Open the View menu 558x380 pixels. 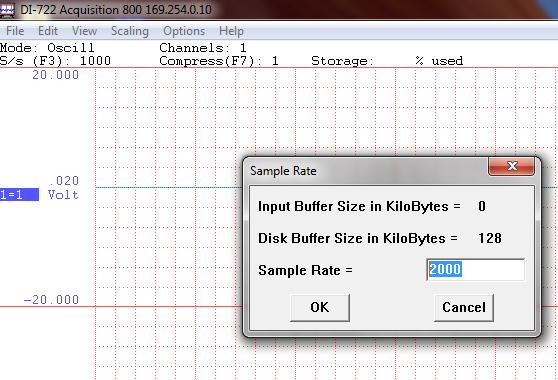84,31
